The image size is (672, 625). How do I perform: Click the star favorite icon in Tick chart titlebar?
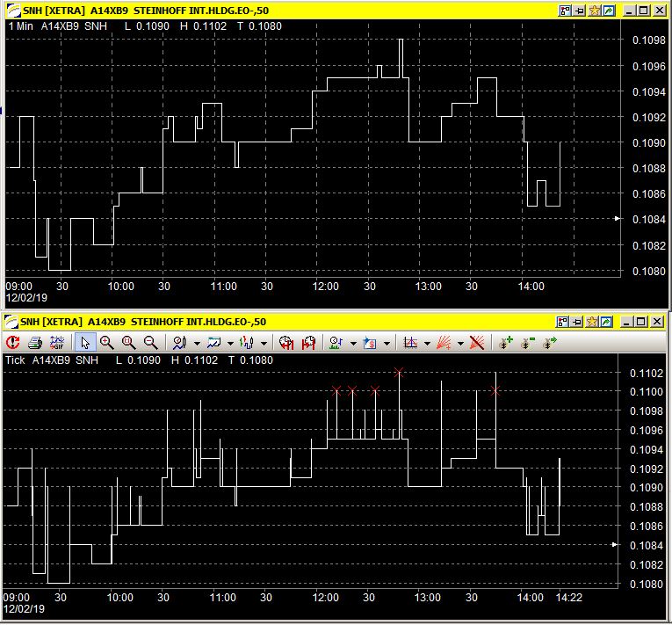pyautogui.click(x=592, y=322)
